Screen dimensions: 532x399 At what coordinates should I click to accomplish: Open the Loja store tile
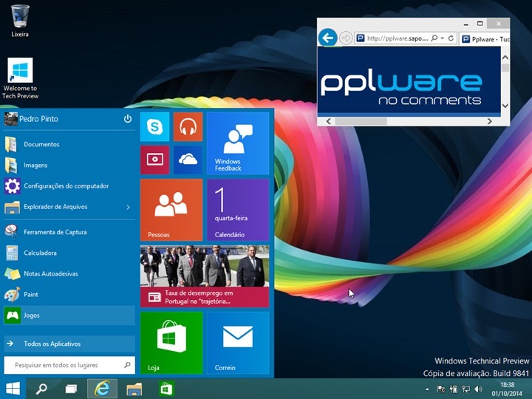pos(171,343)
